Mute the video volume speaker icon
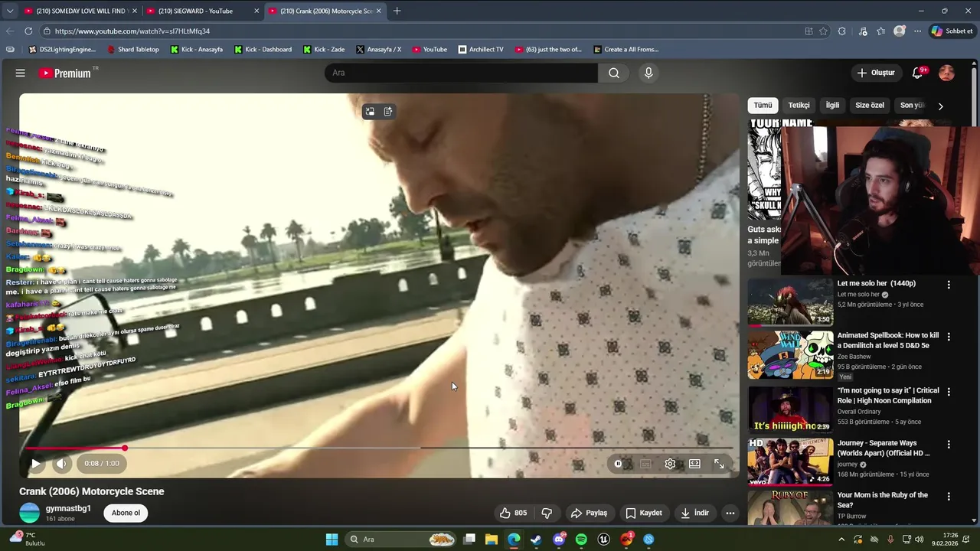 pos(61,463)
